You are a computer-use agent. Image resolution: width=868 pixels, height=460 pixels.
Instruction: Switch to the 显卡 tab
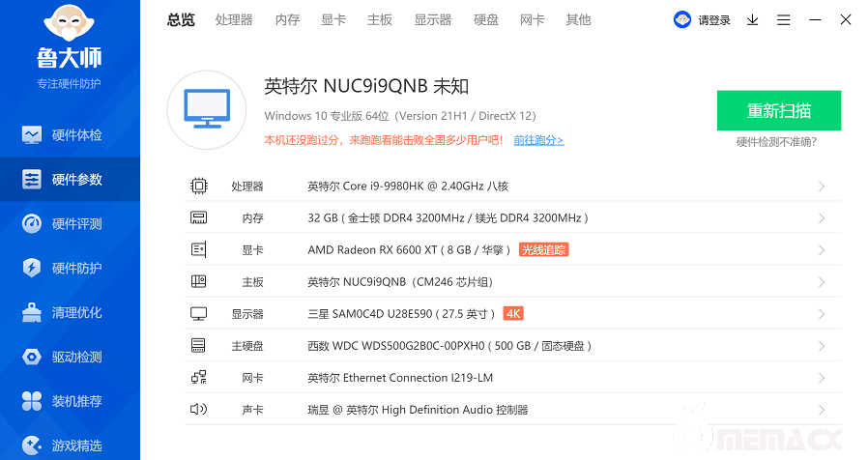click(333, 20)
